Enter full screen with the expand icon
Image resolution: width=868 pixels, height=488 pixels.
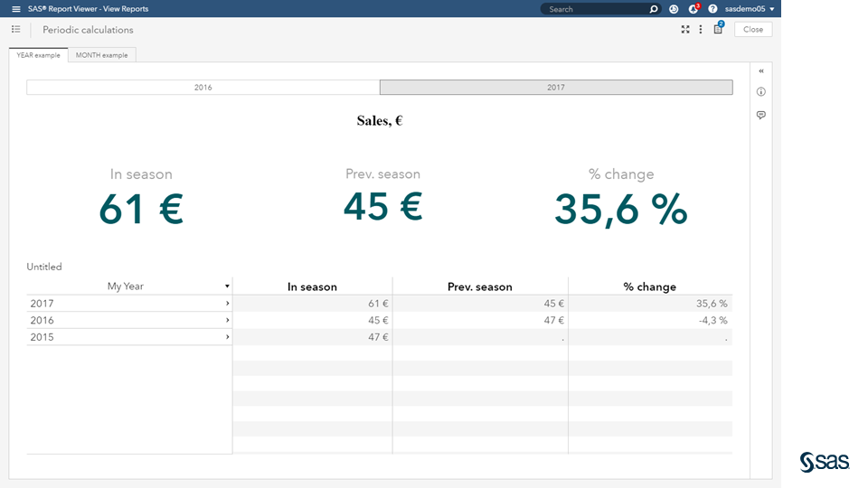685,30
